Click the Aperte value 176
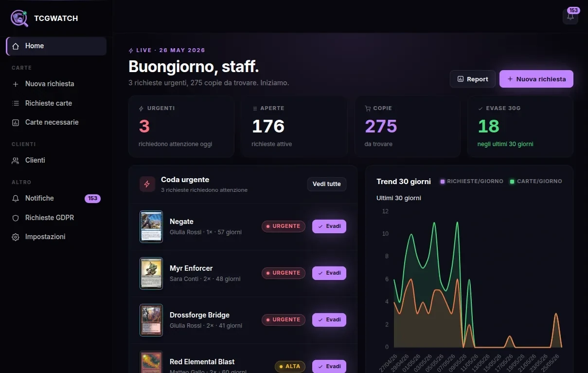Image resolution: width=588 pixels, height=373 pixels. click(268, 127)
